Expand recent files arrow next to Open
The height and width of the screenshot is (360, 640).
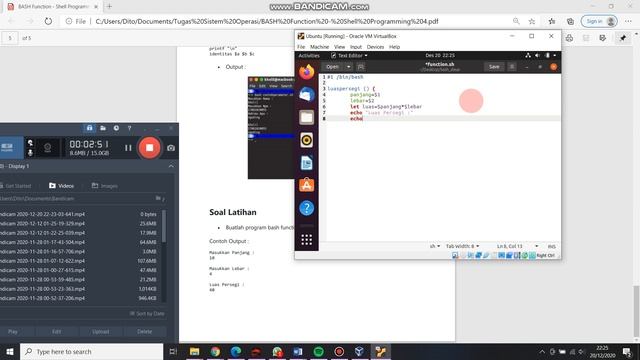click(x=349, y=67)
